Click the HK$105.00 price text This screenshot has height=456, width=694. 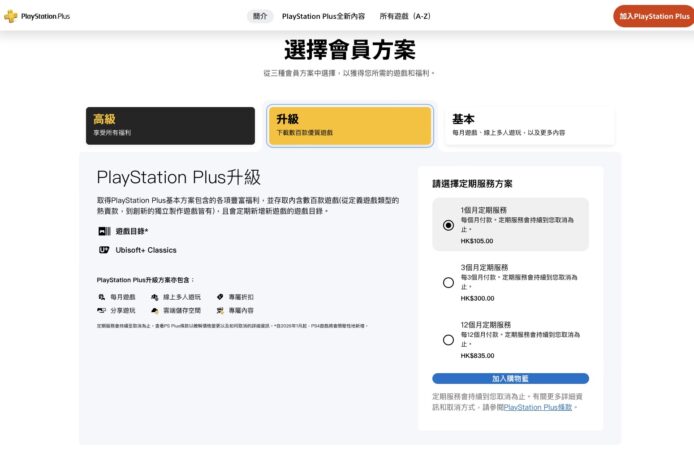pos(477,241)
